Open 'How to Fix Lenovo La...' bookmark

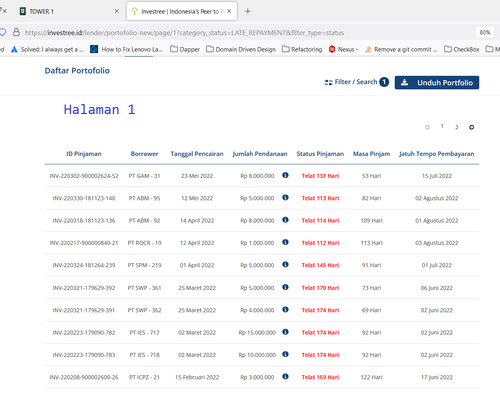[127, 49]
